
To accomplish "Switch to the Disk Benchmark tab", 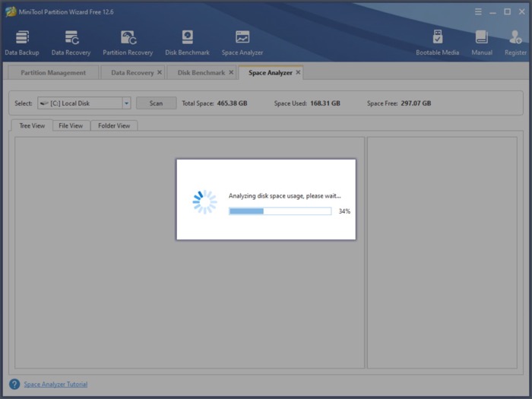I will pos(201,73).
